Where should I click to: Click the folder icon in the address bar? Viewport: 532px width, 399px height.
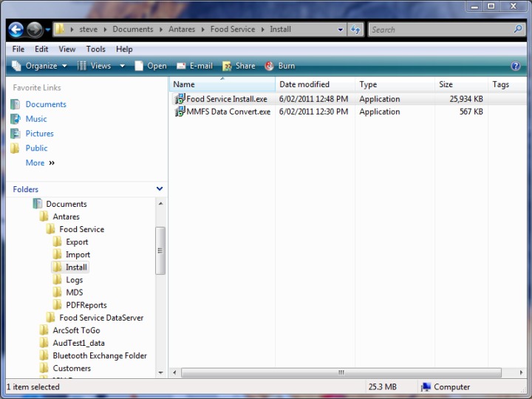tap(59, 29)
